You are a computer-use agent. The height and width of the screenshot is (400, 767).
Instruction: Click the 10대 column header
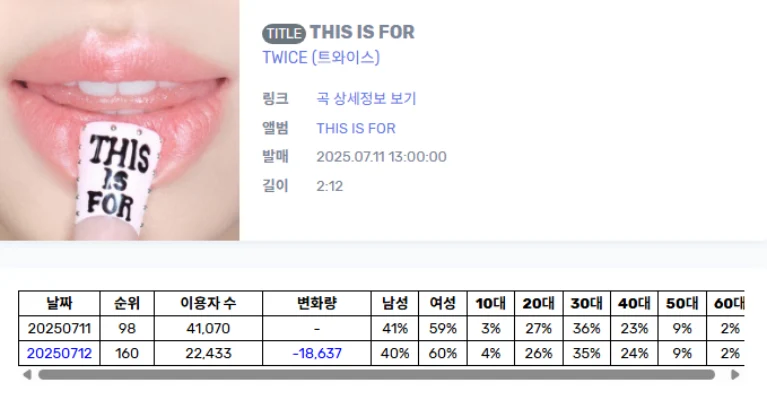[x=491, y=303]
